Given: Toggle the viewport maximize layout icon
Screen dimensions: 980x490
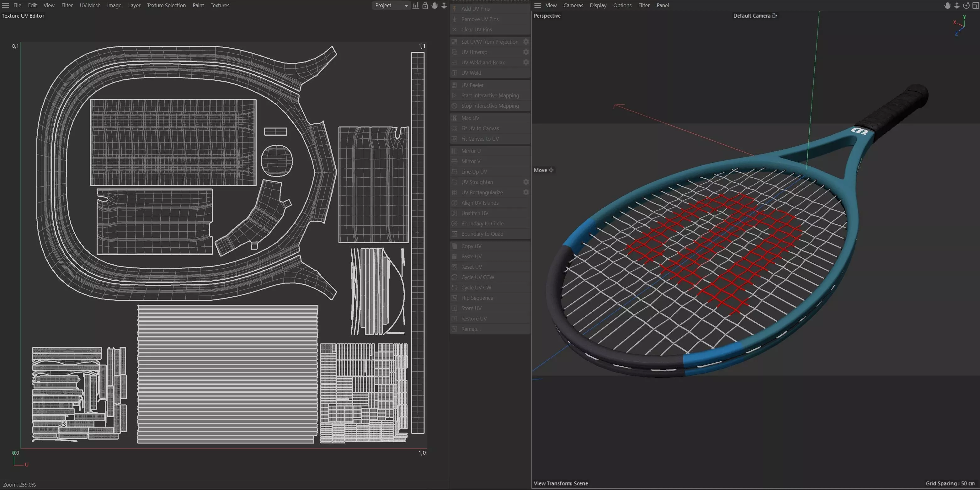Looking at the screenshot, I should click(x=975, y=5).
